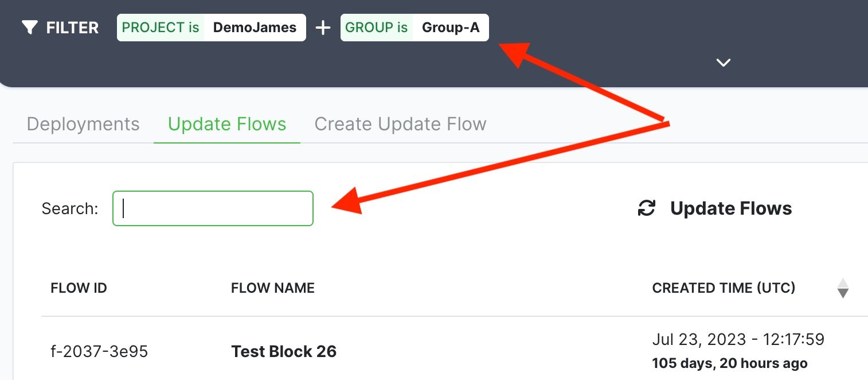This screenshot has width=868, height=380.
Task: Click the "PROJECT is" filter label
Action: tap(161, 28)
